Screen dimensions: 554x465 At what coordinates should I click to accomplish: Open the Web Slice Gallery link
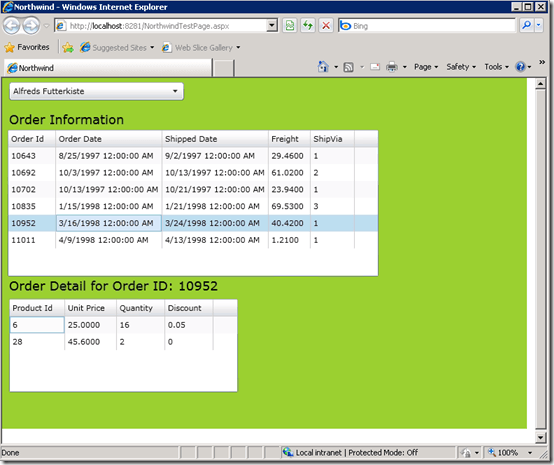coord(201,47)
